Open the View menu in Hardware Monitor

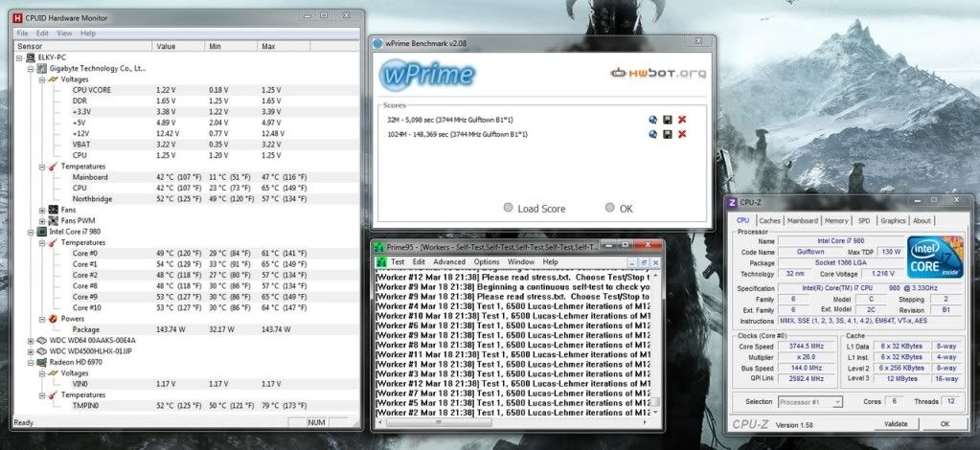click(64, 34)
